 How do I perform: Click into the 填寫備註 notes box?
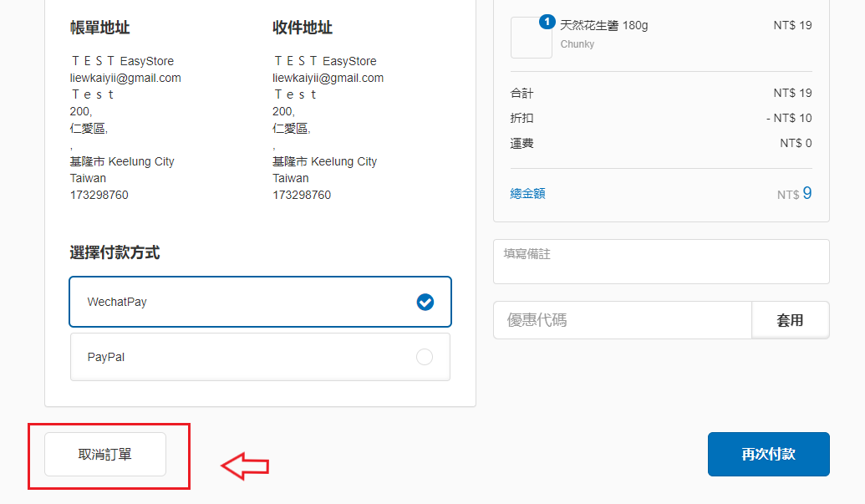[660, 262]
